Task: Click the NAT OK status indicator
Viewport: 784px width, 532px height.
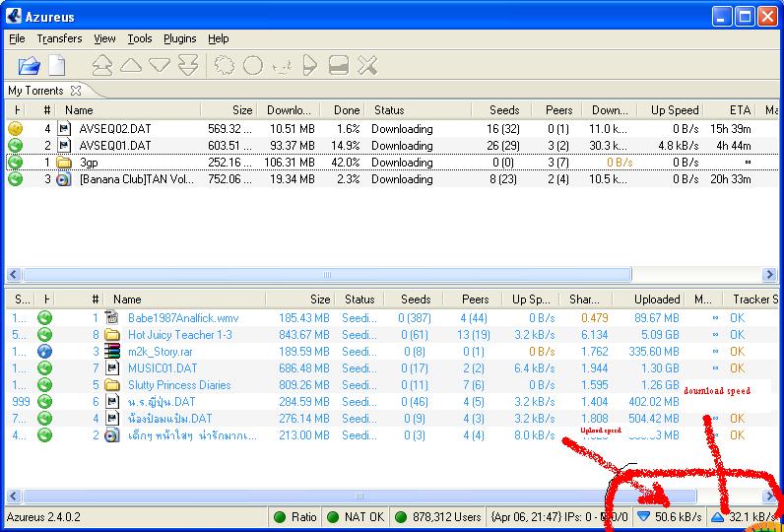Action: (x=354, y=517)
